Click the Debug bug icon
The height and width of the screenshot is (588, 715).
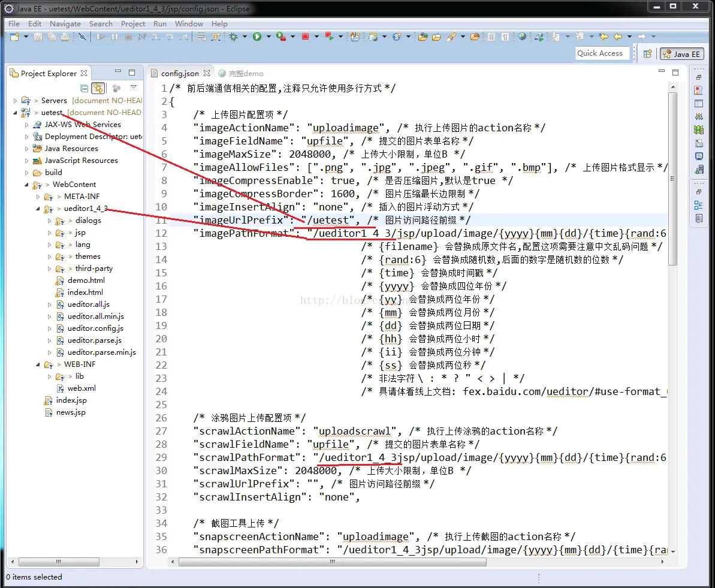pyautogui.click(x=234, y=37)
